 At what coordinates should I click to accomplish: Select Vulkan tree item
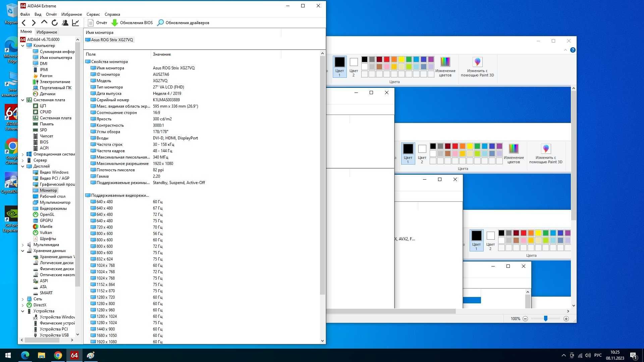pos(46,233)
